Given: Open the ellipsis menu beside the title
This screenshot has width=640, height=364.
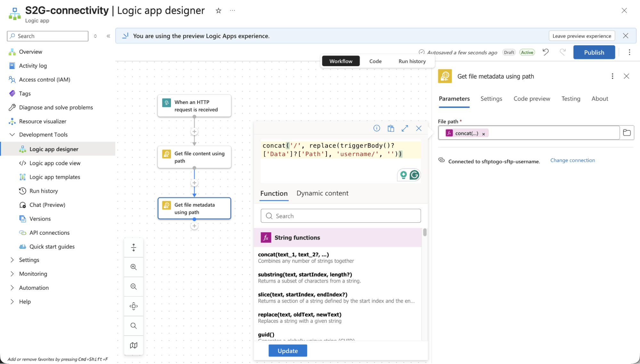Looking at the screenshot, I should click(x=232, y=11).
